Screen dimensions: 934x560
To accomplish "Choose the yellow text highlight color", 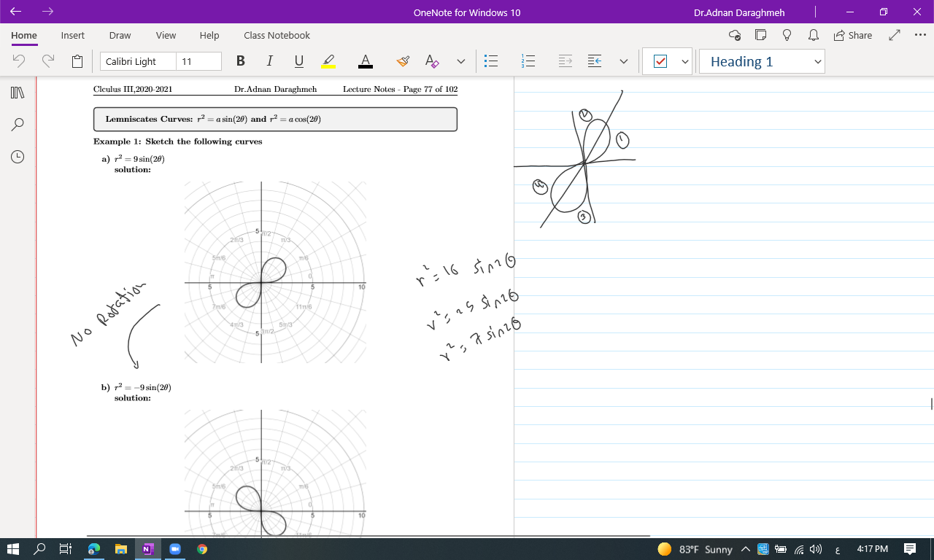I will click(328, 61).
